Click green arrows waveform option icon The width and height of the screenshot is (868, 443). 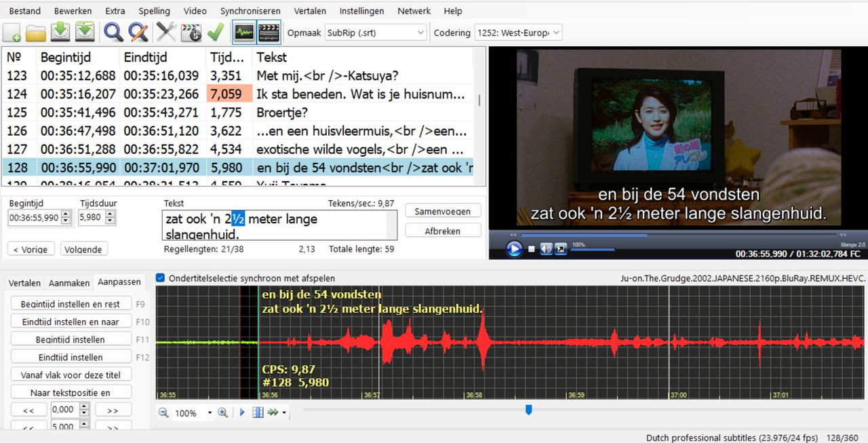[x=273, y=412]
